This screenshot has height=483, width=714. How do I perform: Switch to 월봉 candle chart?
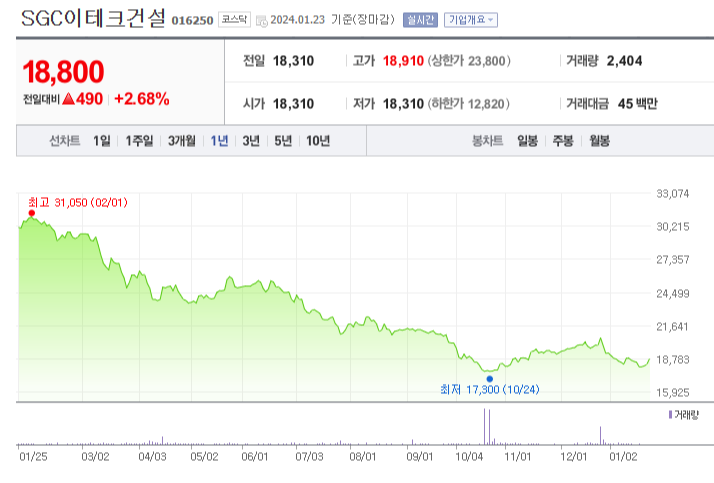tap(599, 141)
